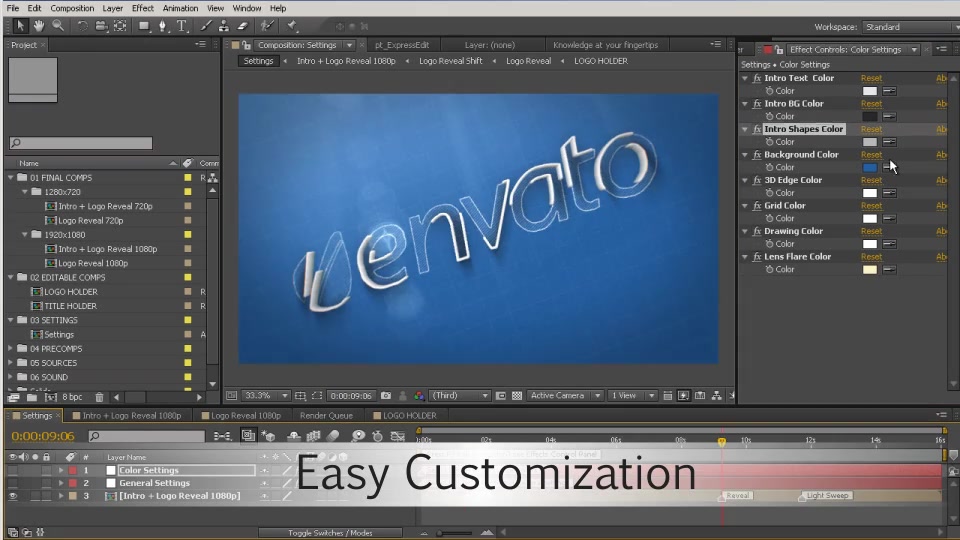Click Toggle Switches / Modes button
The width and height of the screenshot is (960, 540).
[330, 533]
